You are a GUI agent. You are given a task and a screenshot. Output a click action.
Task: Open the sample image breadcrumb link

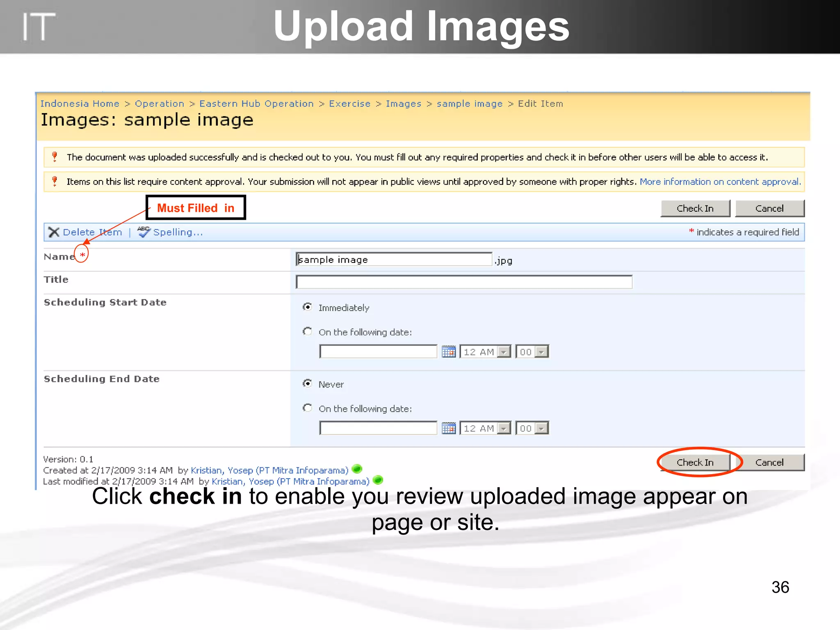pos(470,104)
